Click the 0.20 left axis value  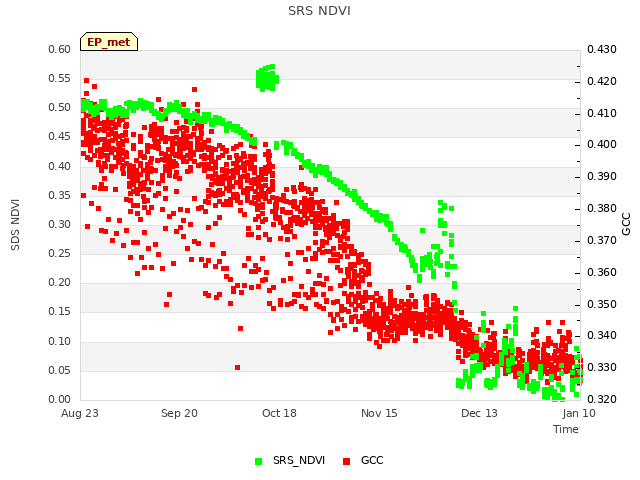[x=60, y=282]
